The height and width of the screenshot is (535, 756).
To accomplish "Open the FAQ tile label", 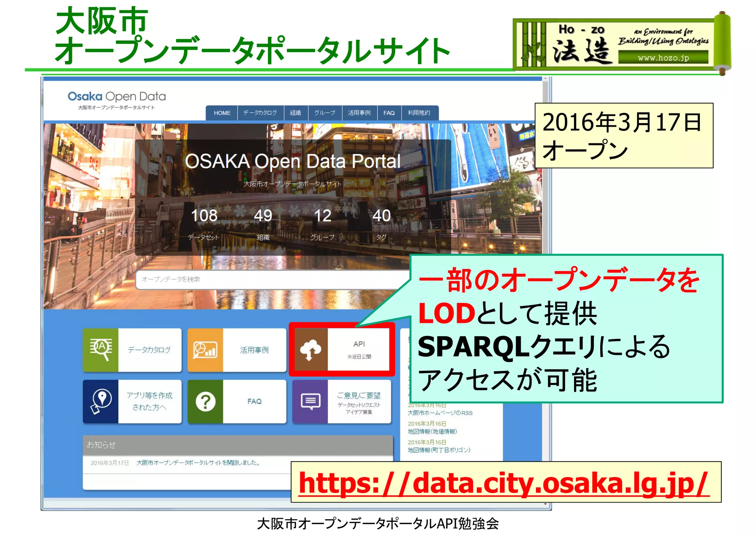I will (254, 401).
